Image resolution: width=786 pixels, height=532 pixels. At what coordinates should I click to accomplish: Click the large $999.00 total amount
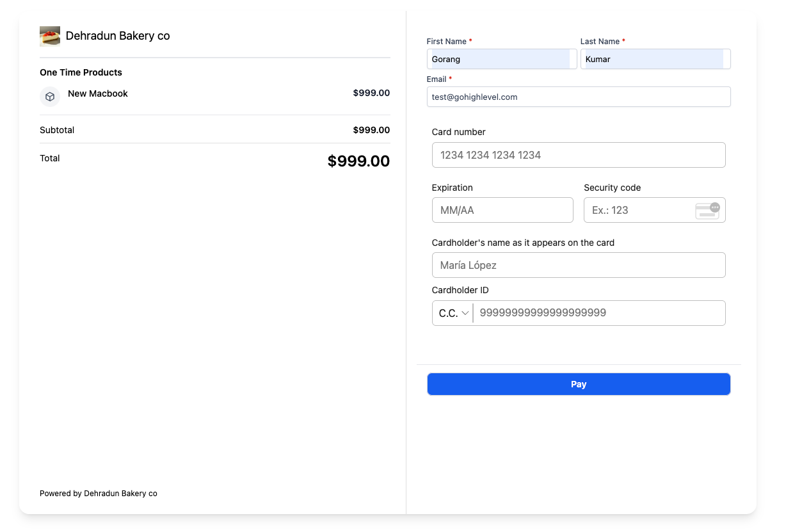(x=358, y=161)
